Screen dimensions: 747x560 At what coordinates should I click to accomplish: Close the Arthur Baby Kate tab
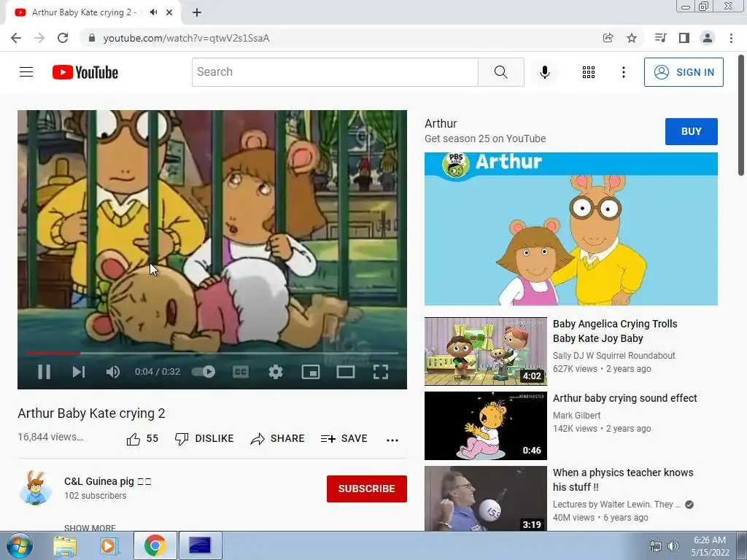point(169,12)
